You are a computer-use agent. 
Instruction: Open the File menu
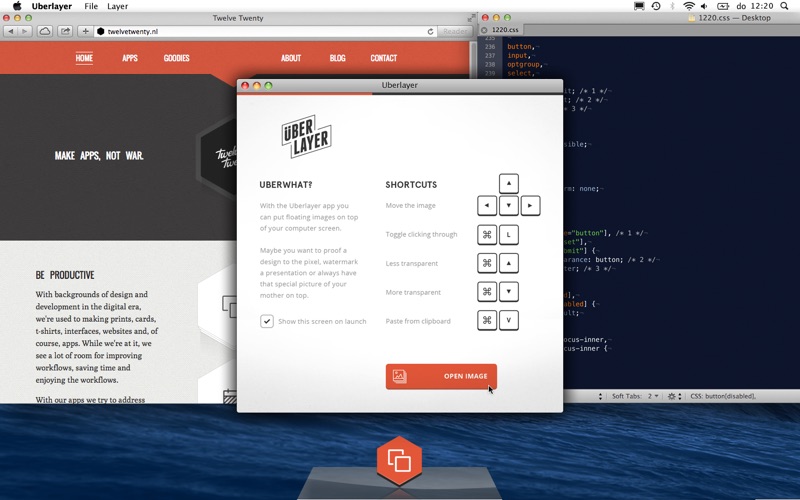(x=91, y=6)
